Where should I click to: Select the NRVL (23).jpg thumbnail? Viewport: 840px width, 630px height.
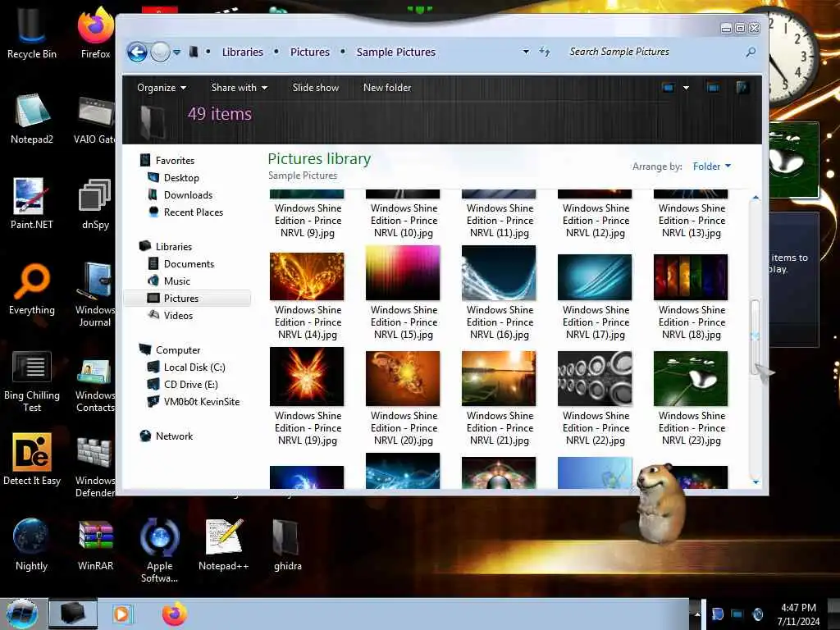691,378
